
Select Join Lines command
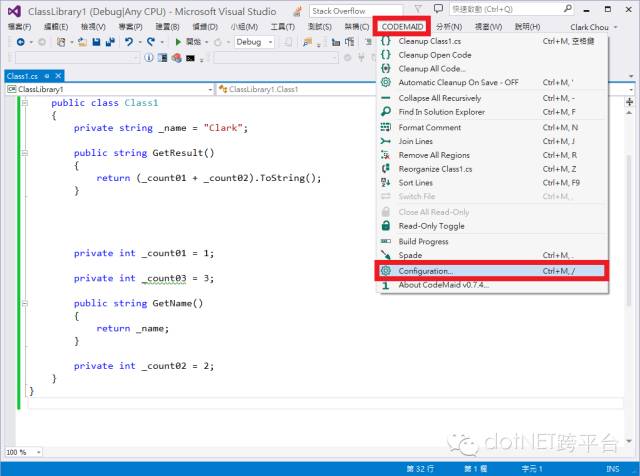point(492,141)
